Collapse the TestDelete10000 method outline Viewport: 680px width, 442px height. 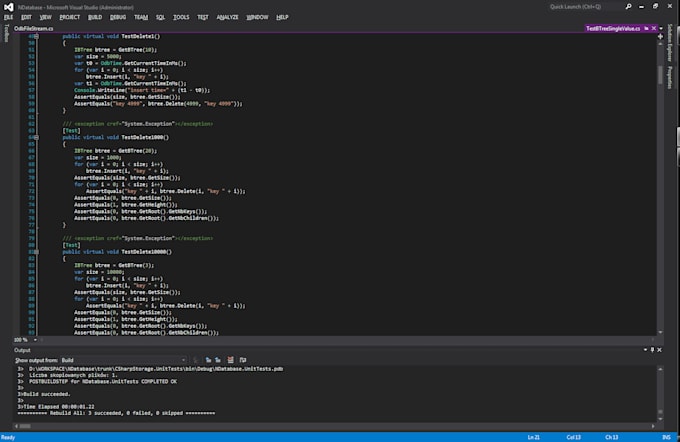pyautogui.click(x=36, y=252)
